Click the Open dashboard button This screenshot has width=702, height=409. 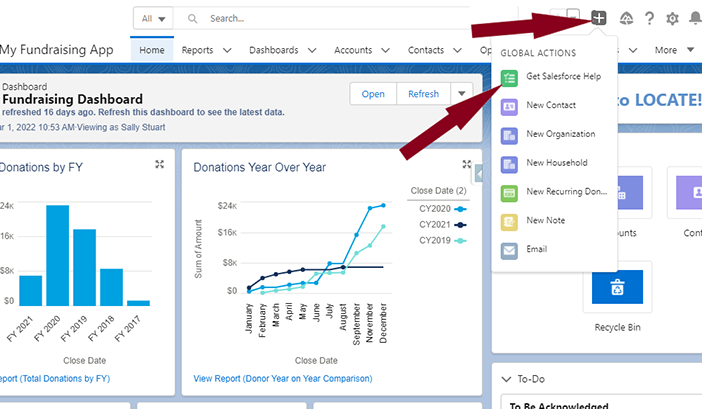click(x=373, y=94)
